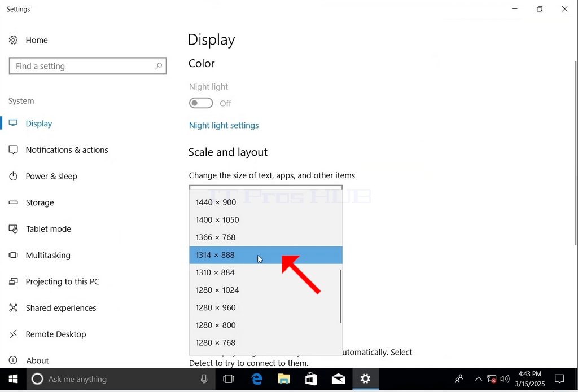Open Task View on the taskbar

point(229,378)
